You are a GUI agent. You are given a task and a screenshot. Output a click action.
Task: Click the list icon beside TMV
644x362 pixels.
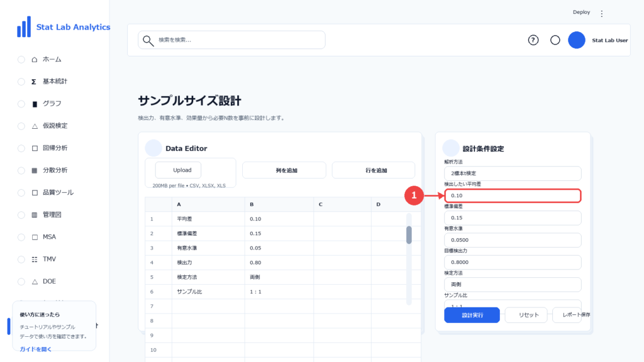point(35,259)
